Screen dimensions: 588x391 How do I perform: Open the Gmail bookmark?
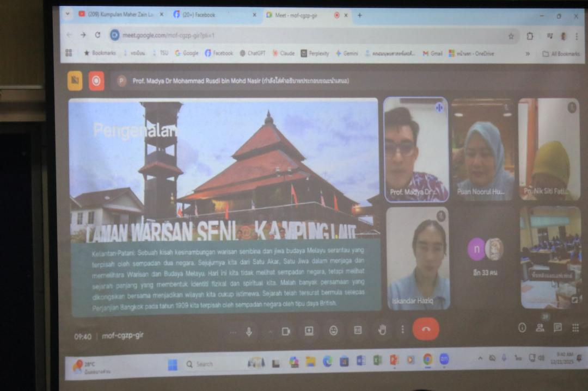[433, 53]
